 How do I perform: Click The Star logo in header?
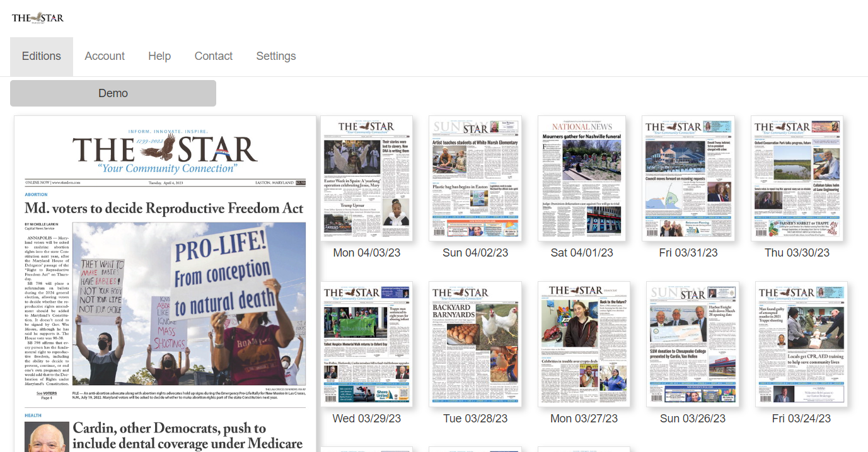coord(38,18)
